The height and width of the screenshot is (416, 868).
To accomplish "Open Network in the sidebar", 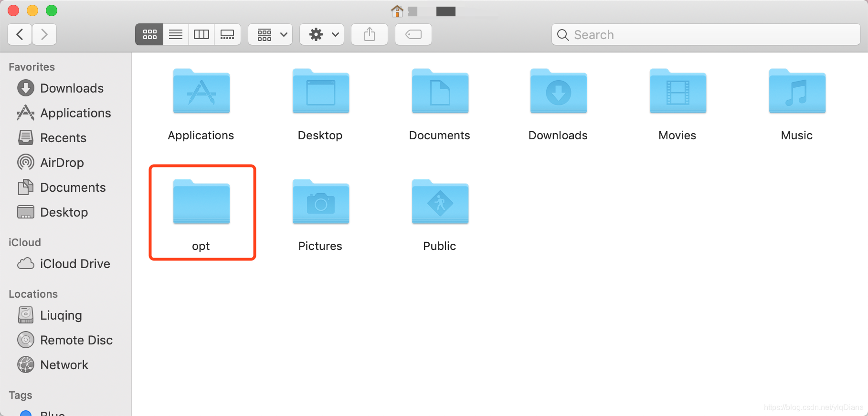I will click(53, 365).
